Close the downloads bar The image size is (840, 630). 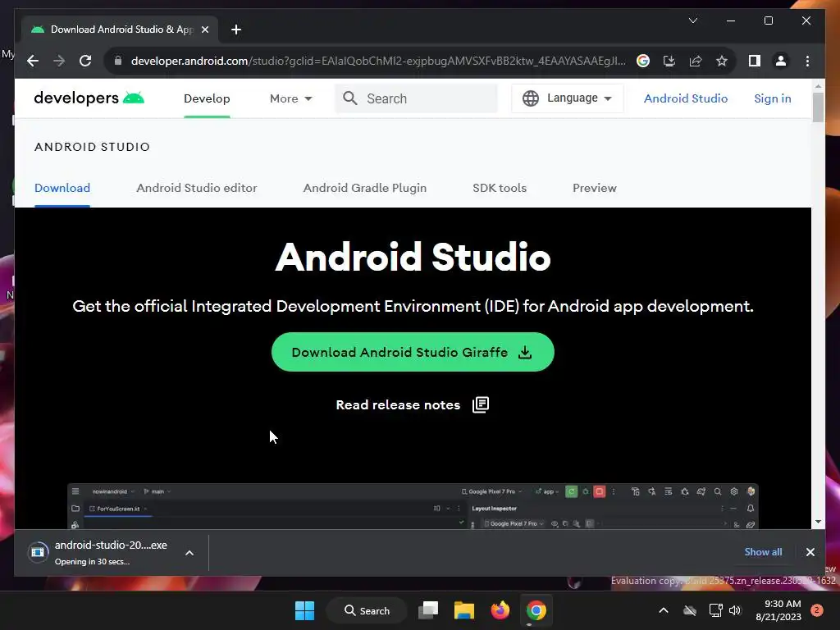[810, 552]
